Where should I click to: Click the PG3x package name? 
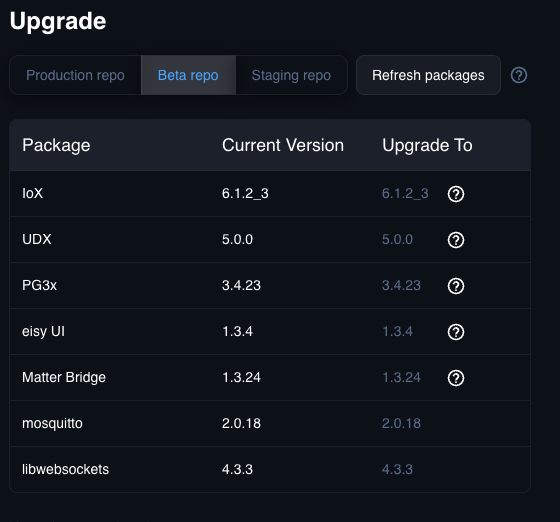click(39, 286)
